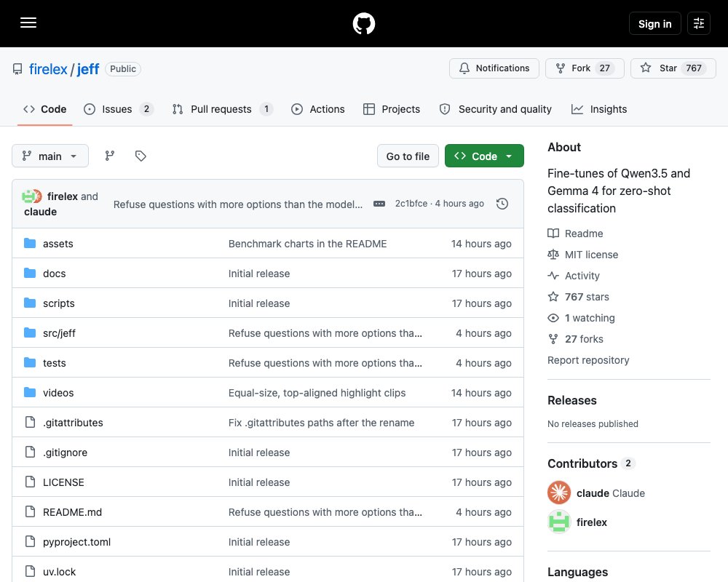The image size is (728, 582).
Task: Open 'Benchmark charts in the README' commit
Action: click(x=307, y=243)
